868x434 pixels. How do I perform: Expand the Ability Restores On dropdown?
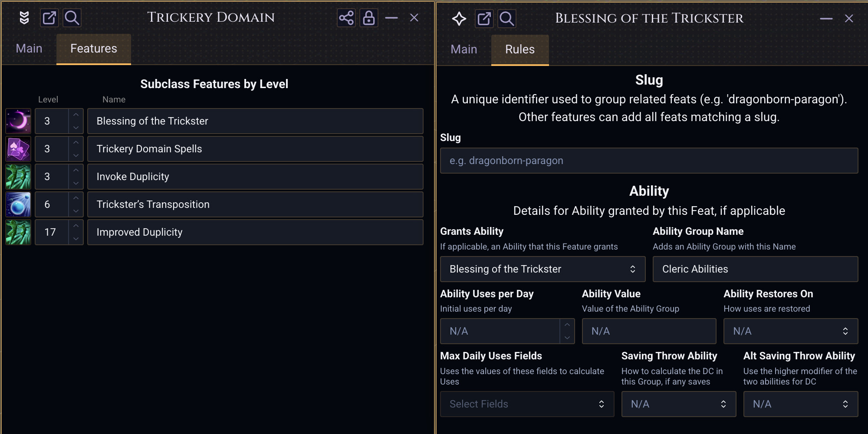pos(791,331)
